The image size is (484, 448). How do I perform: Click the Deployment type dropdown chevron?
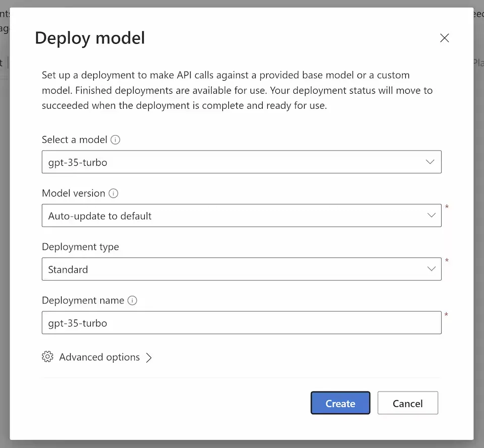432,269
